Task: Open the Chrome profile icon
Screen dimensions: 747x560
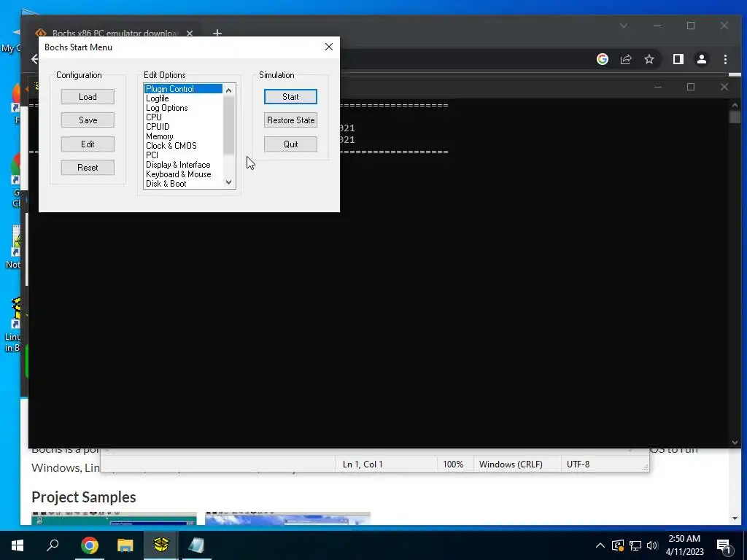Action: [701, 59]
